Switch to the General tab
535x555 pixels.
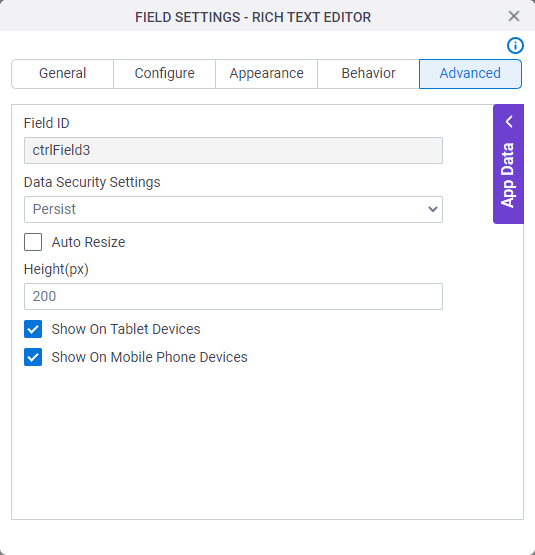(63, 74)
